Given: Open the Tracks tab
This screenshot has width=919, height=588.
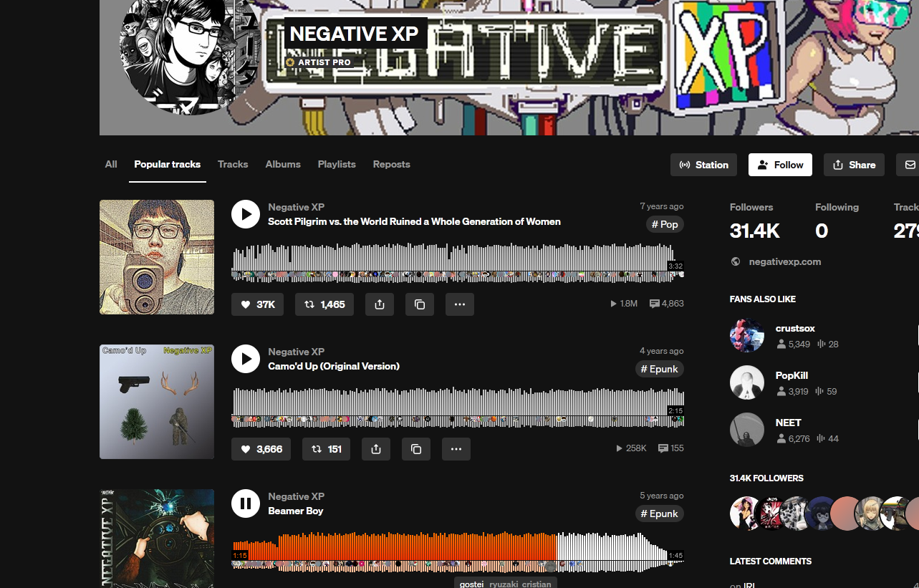Looking at the screenshot, I should pos(233,164).
